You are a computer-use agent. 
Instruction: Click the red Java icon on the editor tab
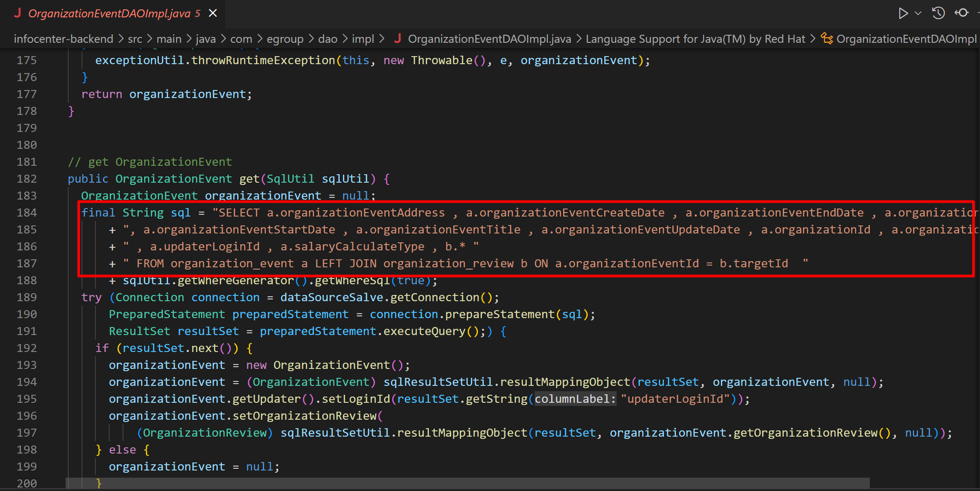pyautogui.click(x=17, y=13)
